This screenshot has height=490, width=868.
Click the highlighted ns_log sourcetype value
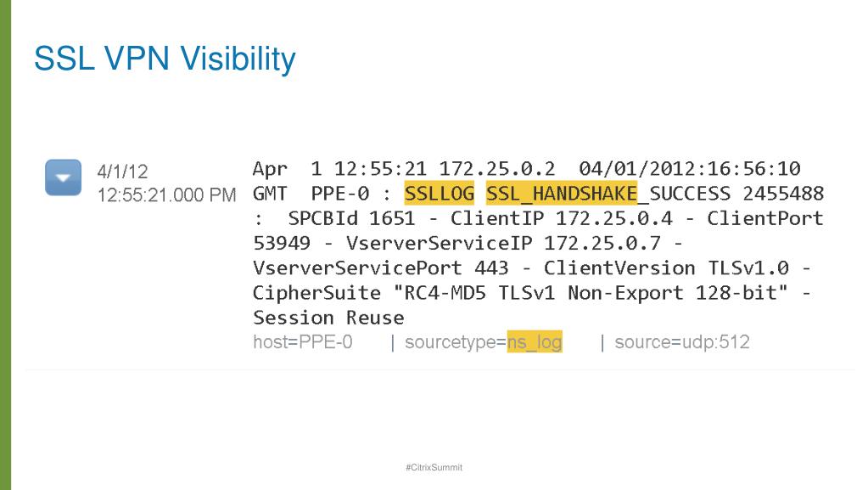(x=535, y=342)
